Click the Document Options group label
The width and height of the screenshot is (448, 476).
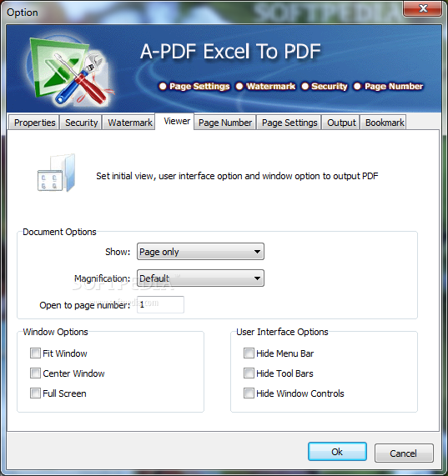[59, 232]
